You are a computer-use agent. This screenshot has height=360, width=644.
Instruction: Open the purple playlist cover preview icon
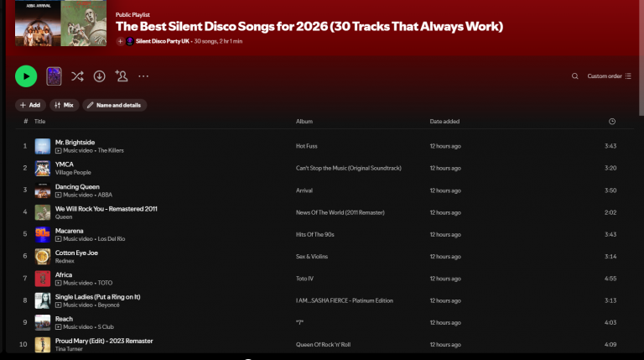(x=54, y=76)
